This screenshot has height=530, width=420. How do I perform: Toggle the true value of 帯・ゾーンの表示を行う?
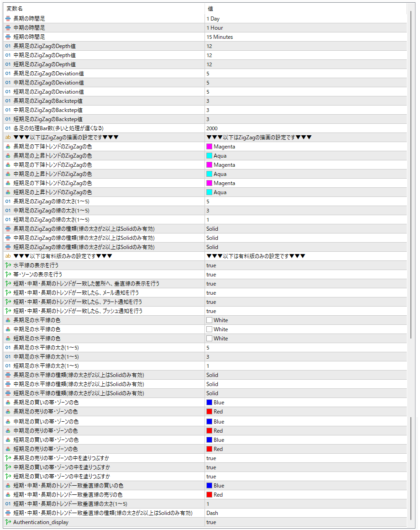coord(211,275)
